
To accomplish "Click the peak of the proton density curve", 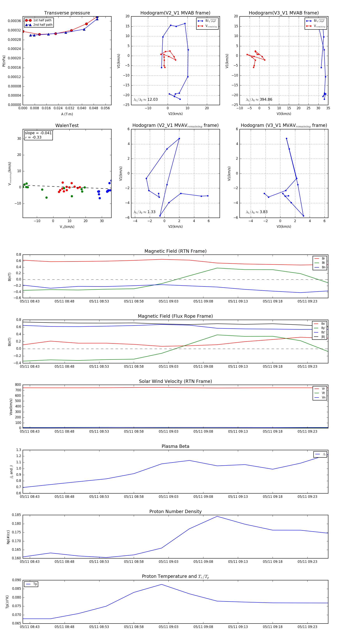I will click(x=217, y=516).
